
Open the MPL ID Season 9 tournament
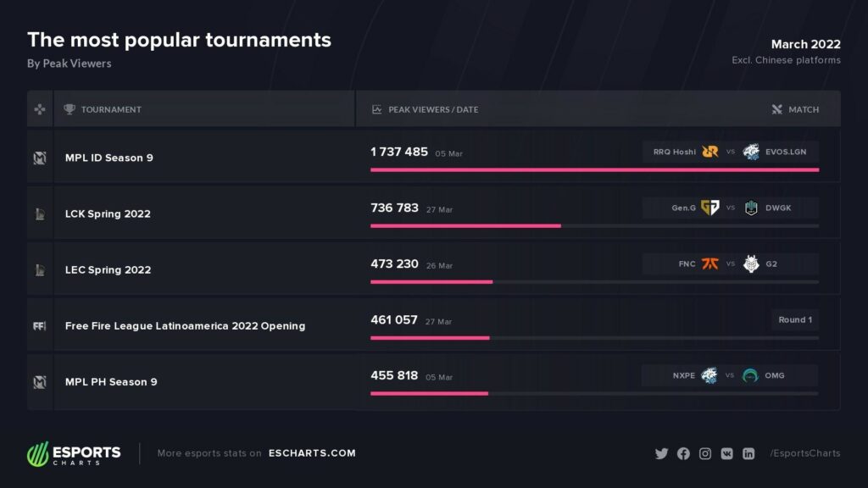click(x=109, y=158)
